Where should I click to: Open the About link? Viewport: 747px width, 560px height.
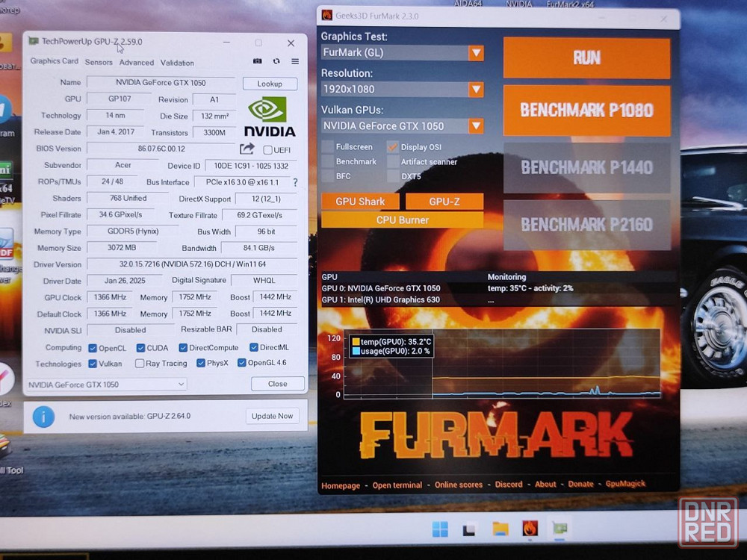pyautogui.click(x=545, y=485)
